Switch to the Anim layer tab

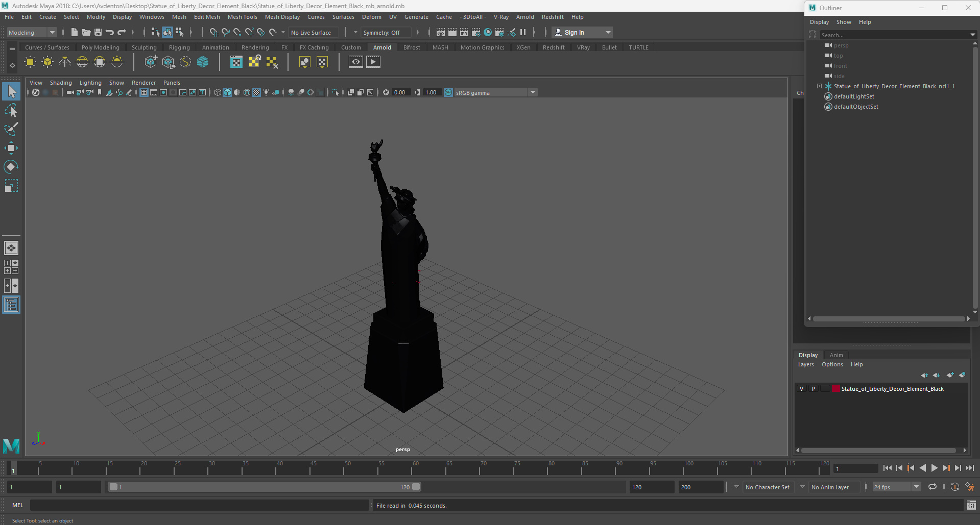point(836,355)
